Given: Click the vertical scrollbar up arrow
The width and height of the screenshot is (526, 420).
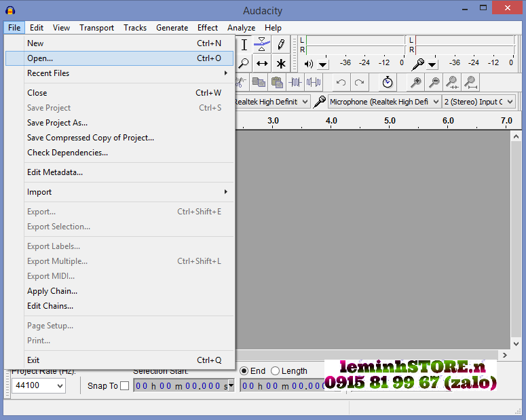Looking at the screenshot, I should [x=516, y=136].
